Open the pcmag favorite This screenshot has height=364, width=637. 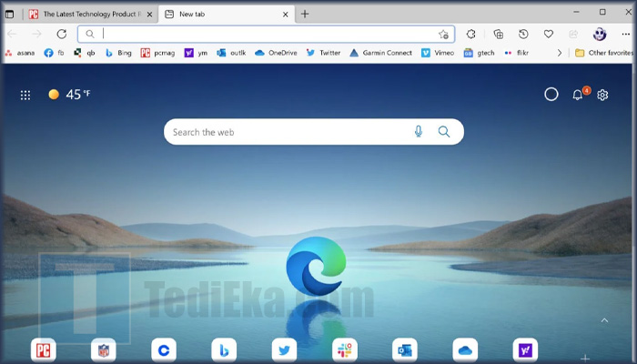[157, 53]
